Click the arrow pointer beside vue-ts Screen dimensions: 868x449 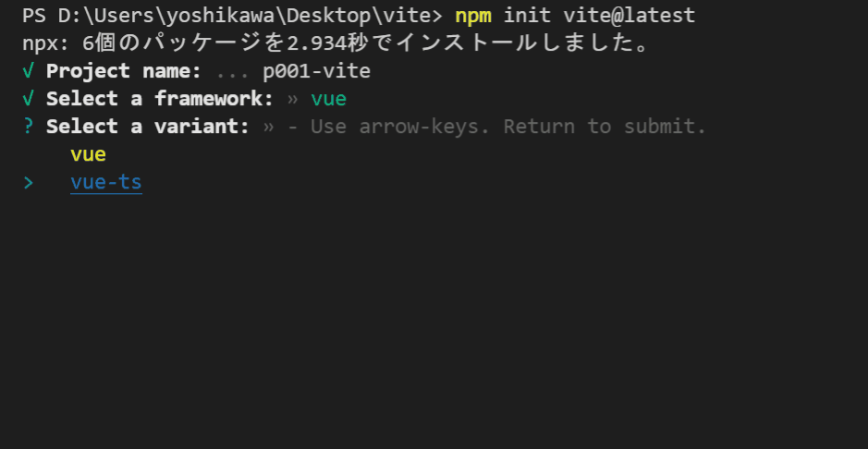coord(29,182)
